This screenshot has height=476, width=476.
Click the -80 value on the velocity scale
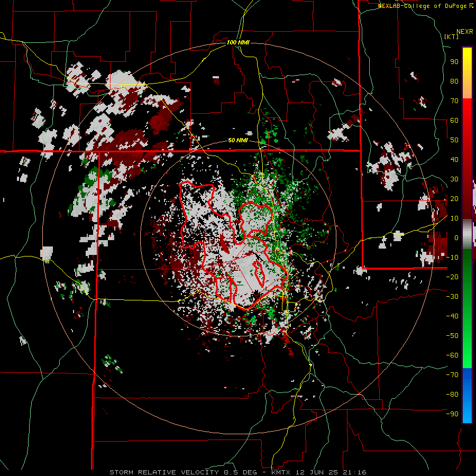(452, 395)
